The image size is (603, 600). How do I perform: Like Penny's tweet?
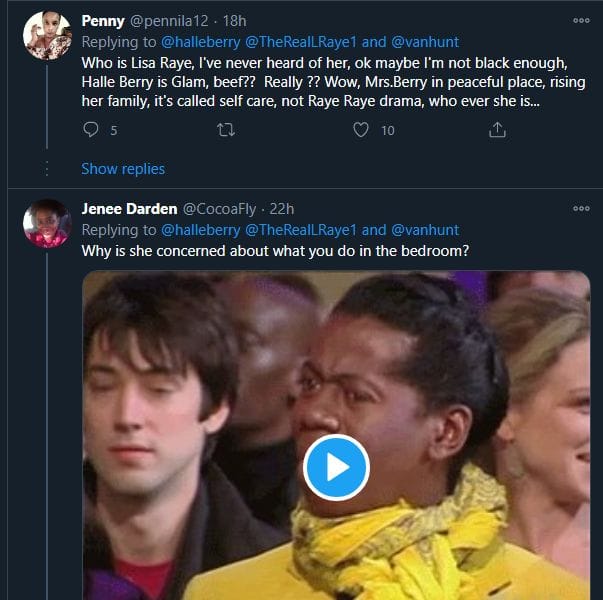[362, 129]
